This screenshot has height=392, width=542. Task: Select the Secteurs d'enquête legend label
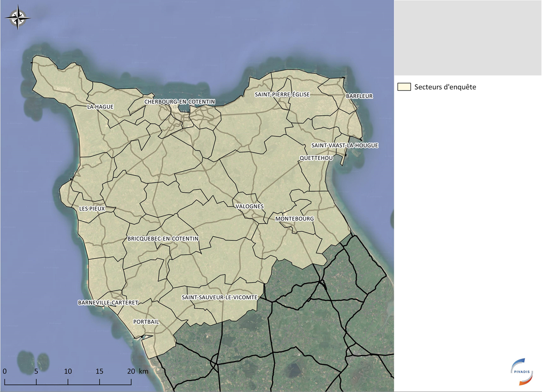click(x=445, y=87)
